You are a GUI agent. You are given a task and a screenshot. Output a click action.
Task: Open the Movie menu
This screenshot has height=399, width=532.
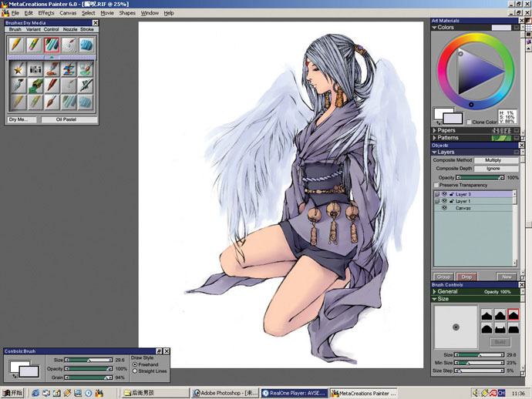point(107,13)
